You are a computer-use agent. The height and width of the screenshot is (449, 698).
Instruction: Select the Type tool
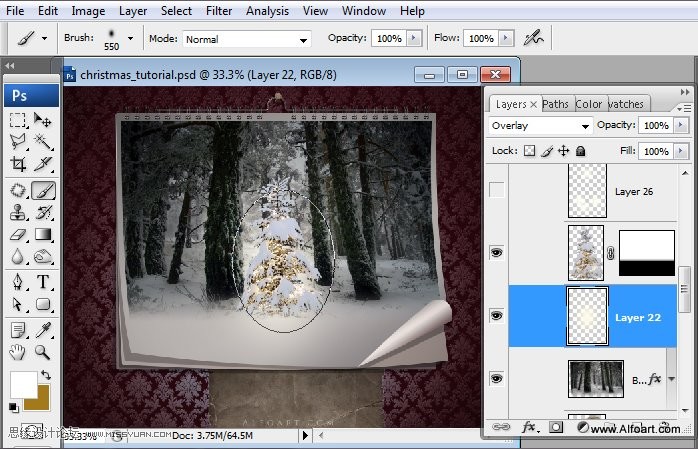(x=43, y=282)
